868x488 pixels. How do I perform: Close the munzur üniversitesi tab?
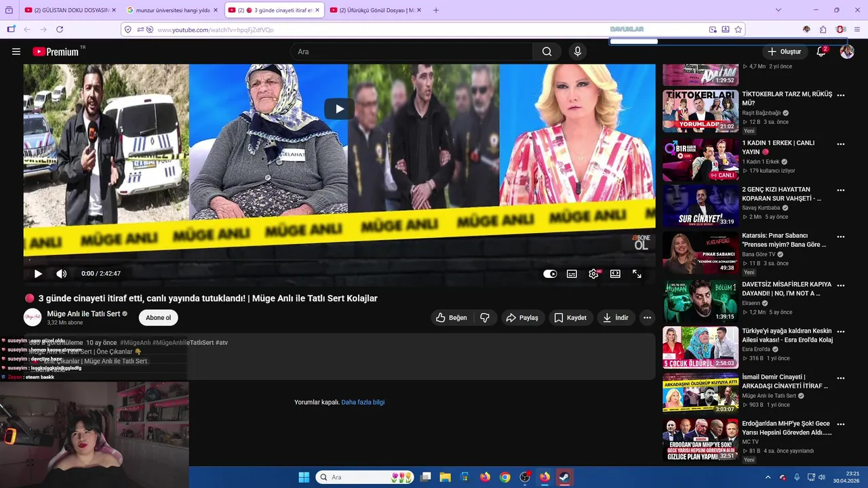tap(215, 10)
